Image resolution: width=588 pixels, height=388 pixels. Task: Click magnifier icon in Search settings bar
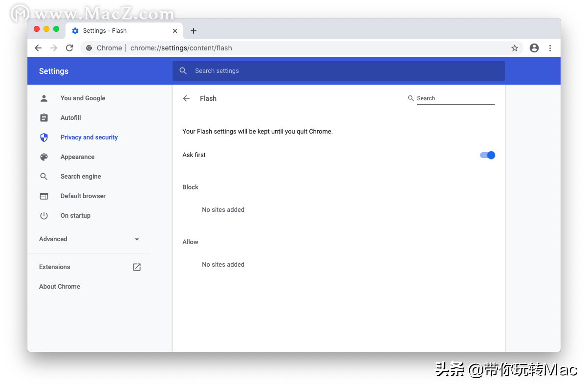click(183, 71)
